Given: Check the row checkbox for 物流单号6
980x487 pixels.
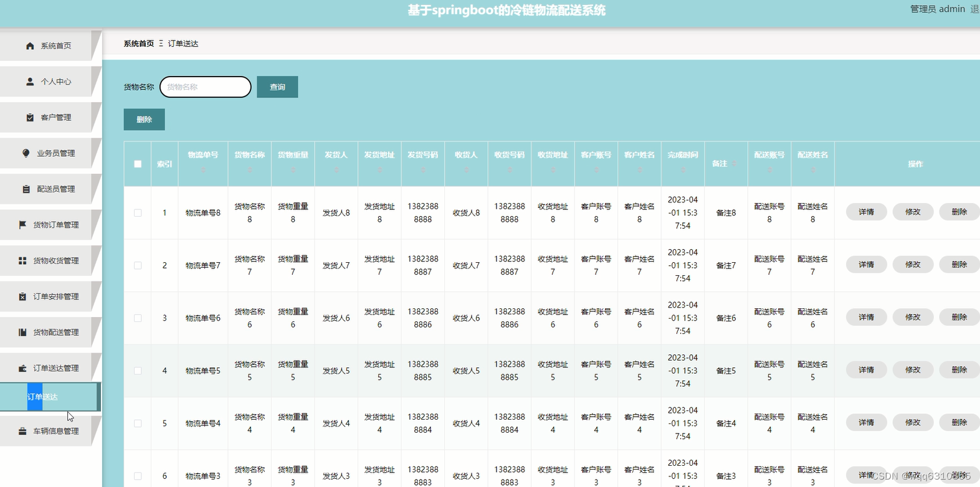Looking at the screenshot, I should 138,318.
